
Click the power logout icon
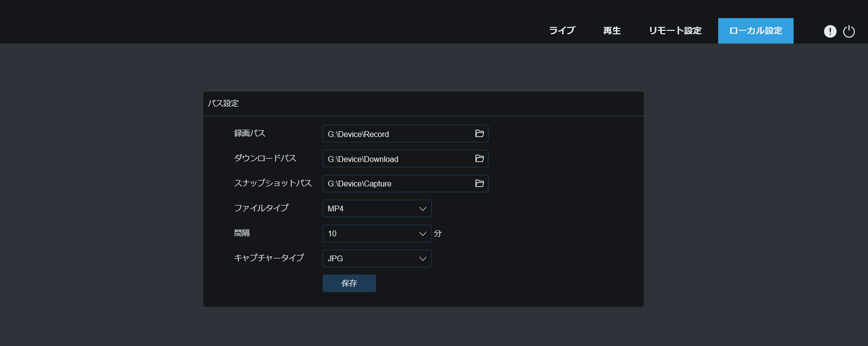click(849, 31)
